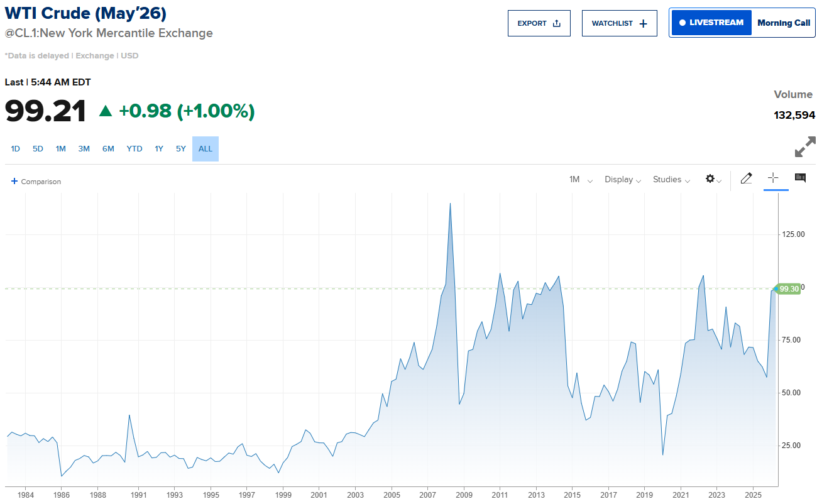Toggle the crosshair tool on the chart
Viewport: 817px width, 504px height.
[x=773, y=178]
